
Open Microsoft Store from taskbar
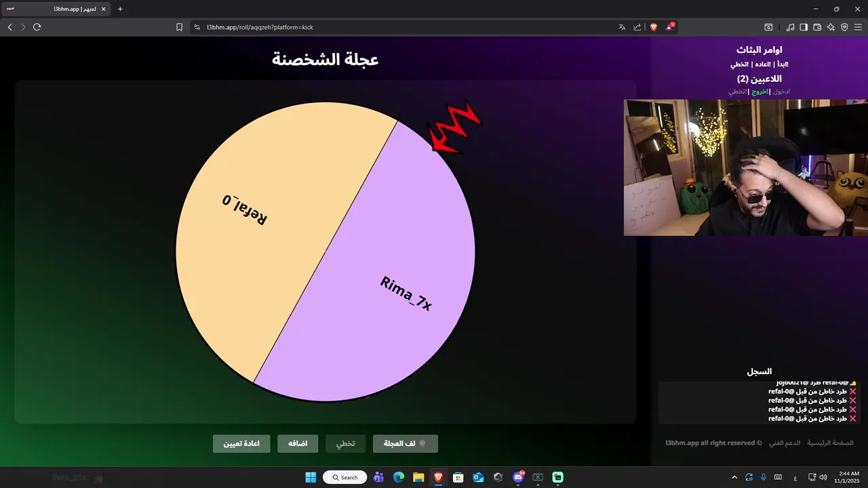coord(458,477)
